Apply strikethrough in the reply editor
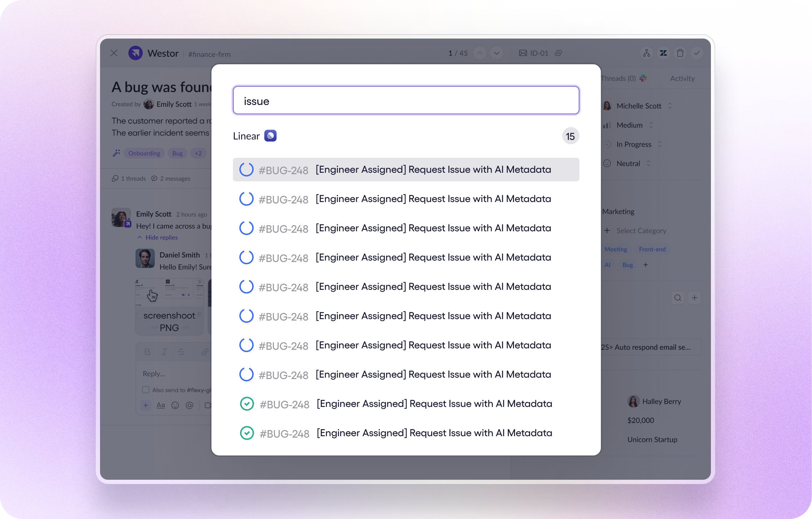 coord(181,352)
